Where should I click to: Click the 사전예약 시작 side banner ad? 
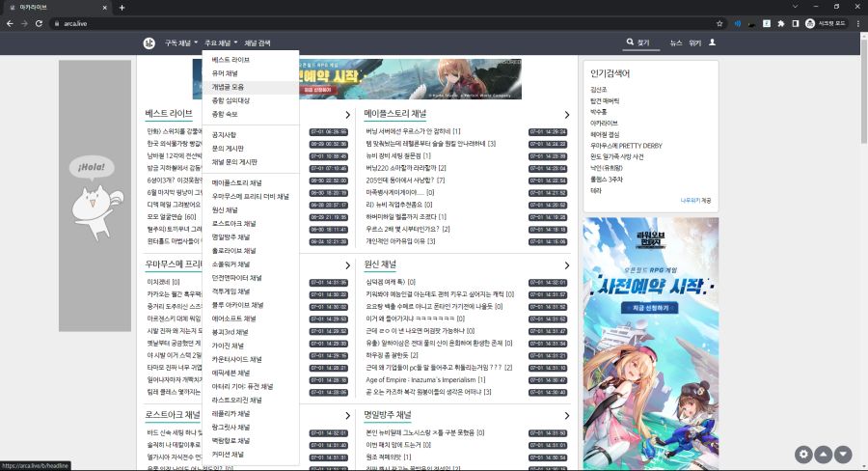pos(650,344)
